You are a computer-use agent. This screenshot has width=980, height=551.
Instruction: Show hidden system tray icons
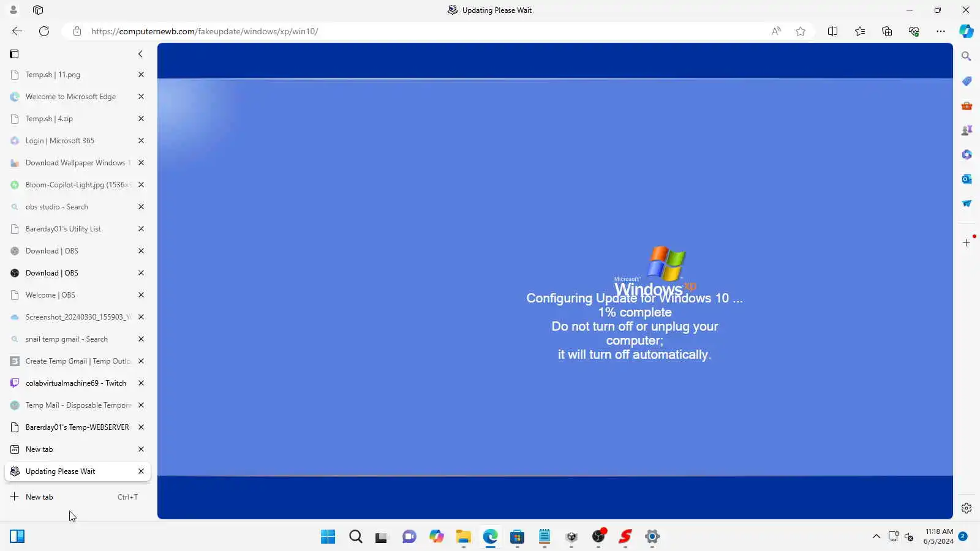(x=876, y=537)
